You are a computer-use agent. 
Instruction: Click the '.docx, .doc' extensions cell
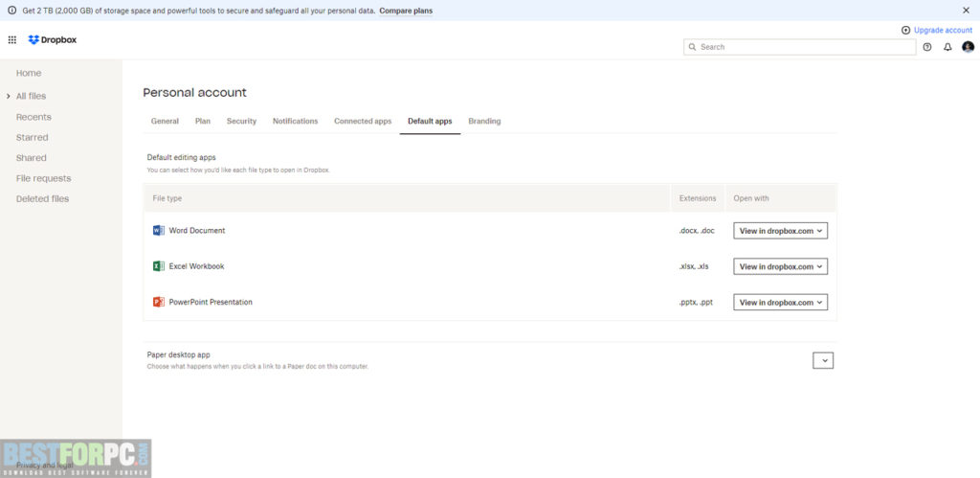tap(697, 231)
